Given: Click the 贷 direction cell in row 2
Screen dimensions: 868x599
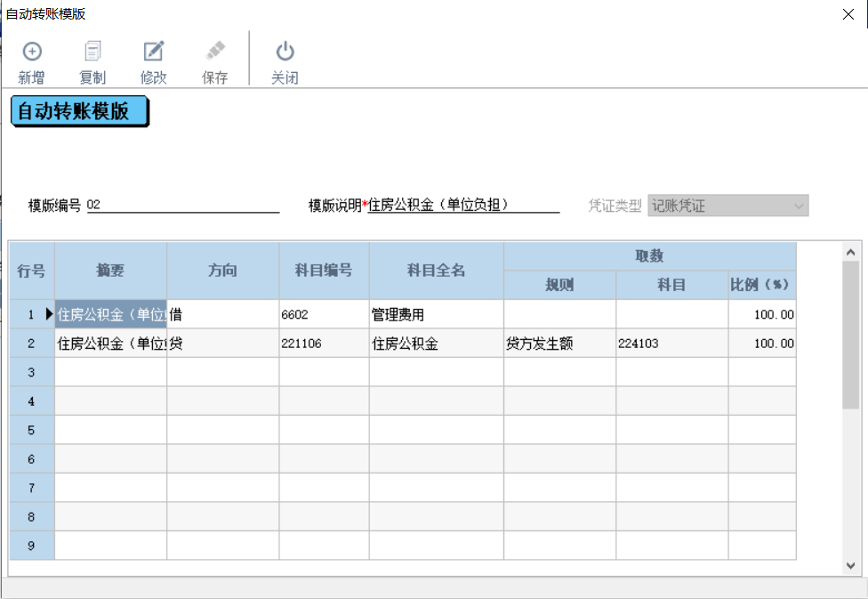Looking at the screenshot, I should [223, 344].
